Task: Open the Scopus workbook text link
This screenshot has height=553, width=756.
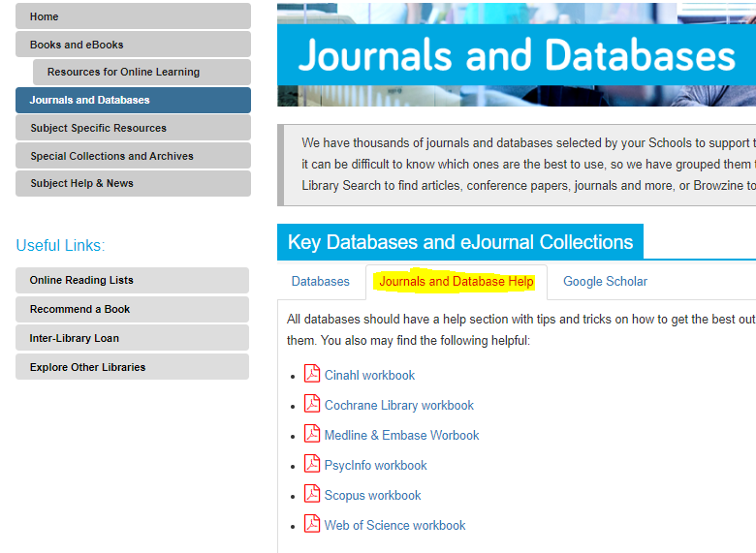Action: pyautogui.click(x=372, y=495)
